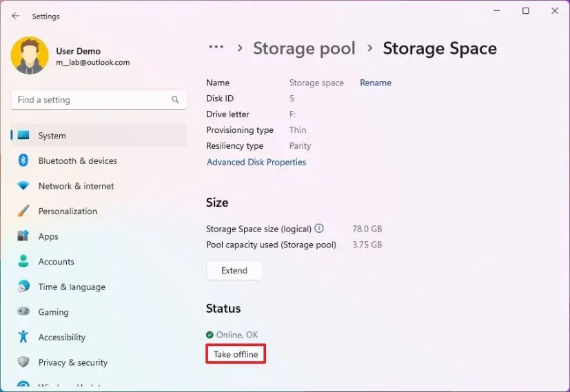Click the Gaming controller icon

(x=23, y=312)
